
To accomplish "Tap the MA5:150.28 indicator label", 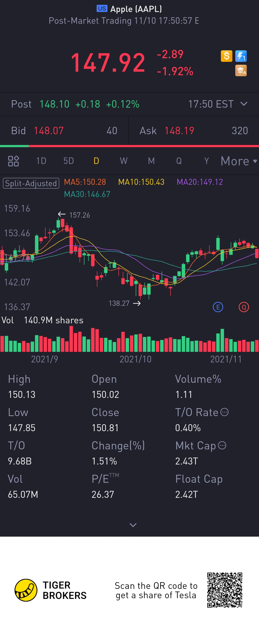I will [85, 182].
